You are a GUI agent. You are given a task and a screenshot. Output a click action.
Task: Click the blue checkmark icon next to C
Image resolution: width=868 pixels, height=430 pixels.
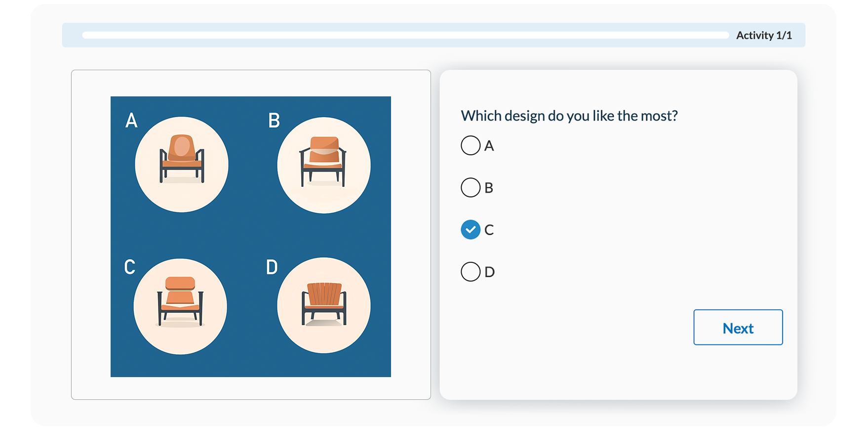[x=471, y=230]
